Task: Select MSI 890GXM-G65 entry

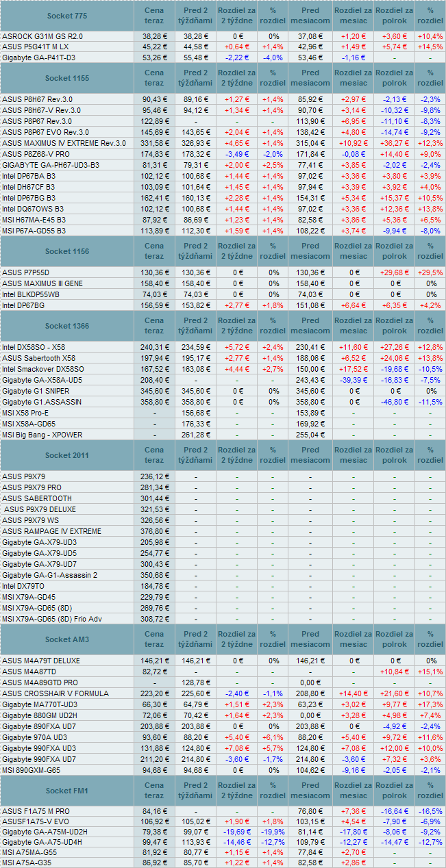Action: 32,770
